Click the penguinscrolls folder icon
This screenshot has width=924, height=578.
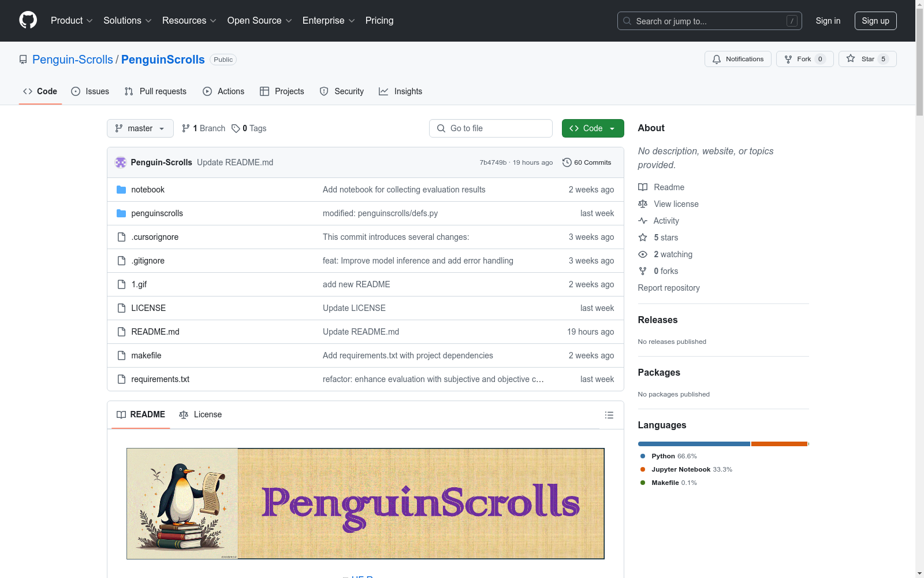click(x=121, y=213)
